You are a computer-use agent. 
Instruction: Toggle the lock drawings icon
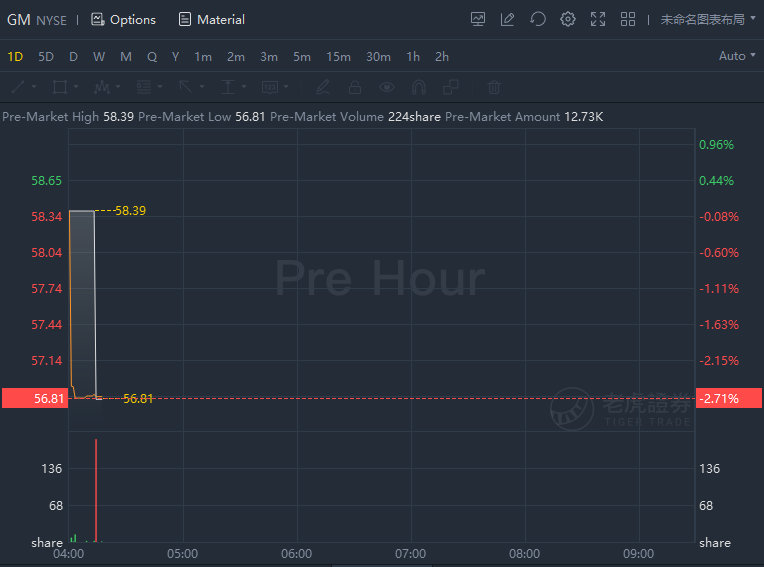click(x=355, y=87)
